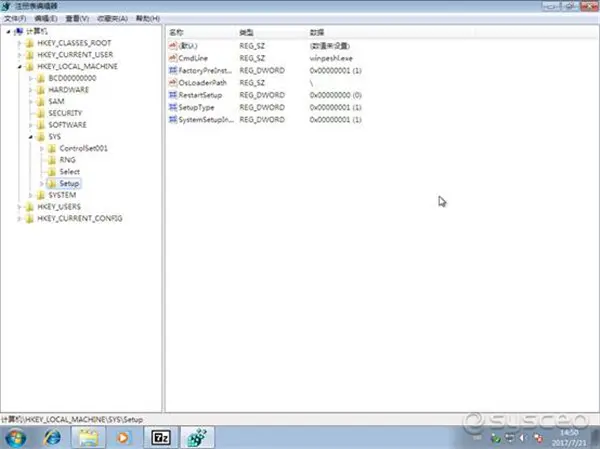
Task: Open the Windows Start button
Action: tap(15, 438)
